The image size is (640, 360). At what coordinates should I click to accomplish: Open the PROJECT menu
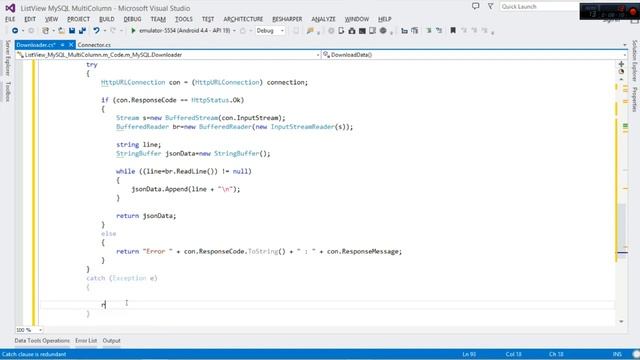point(78,19)
